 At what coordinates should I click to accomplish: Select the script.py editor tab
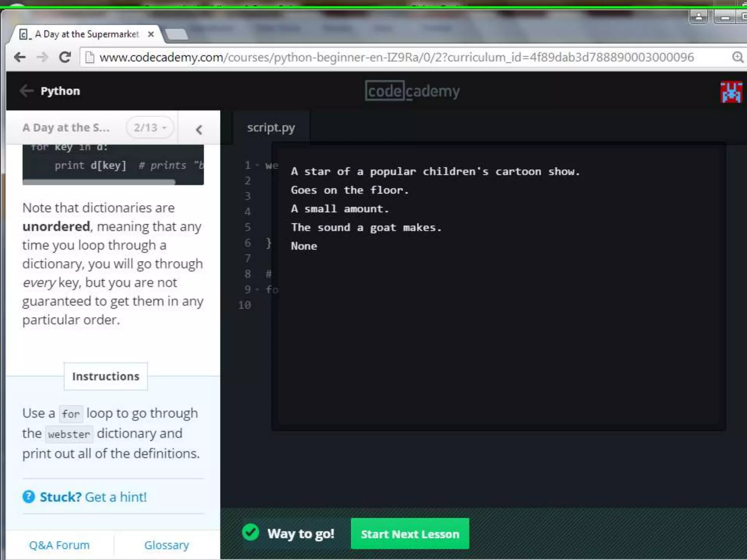(x=271, y=128)
